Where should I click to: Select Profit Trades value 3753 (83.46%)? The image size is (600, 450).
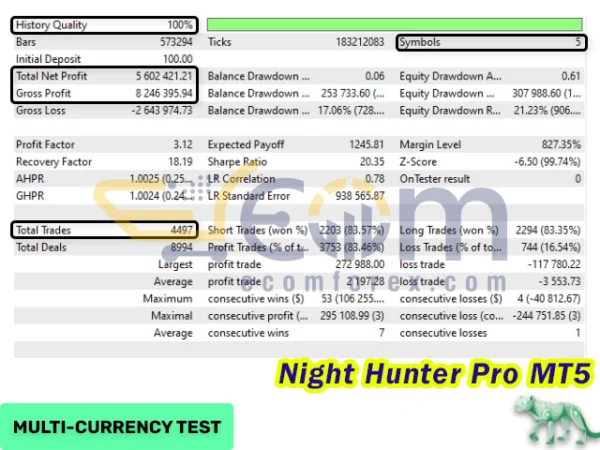click(x=352, y=247)
